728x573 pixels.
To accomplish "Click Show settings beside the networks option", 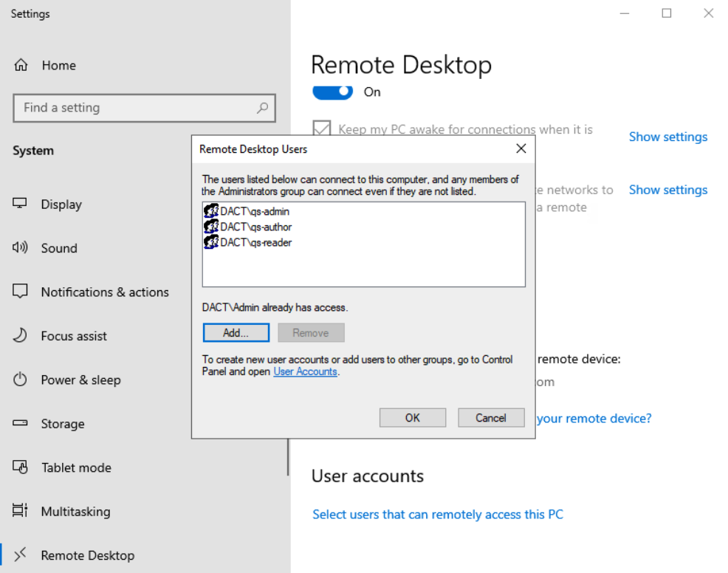I will click(667, 190).
